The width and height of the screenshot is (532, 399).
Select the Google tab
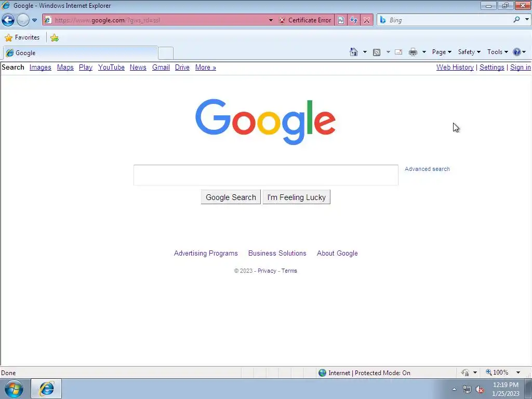pyautogui.click(x=81, y=53)
